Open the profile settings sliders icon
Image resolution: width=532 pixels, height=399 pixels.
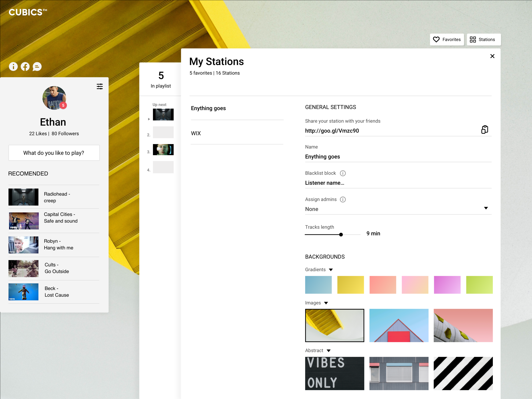(100, 86)
